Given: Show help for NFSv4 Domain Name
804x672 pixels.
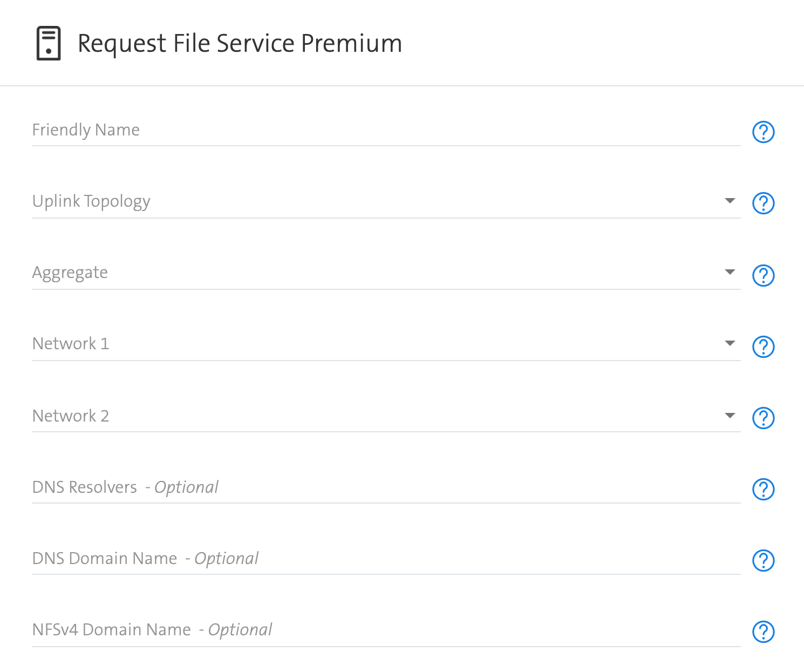Looking at the screenshot, I should [763, 632].
